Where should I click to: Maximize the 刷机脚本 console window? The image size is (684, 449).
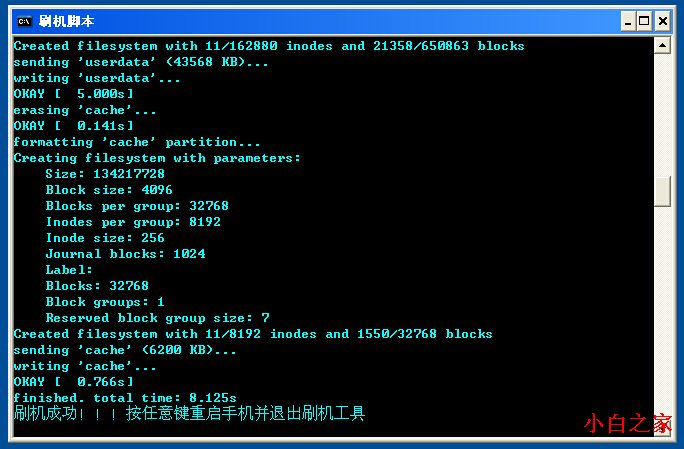click(644, 21)
